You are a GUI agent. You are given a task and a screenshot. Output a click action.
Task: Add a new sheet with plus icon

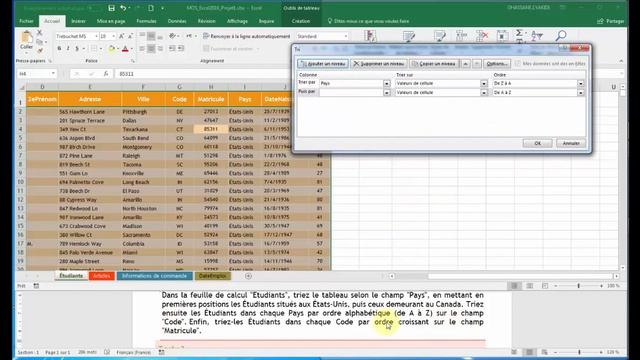pyautogui.click(x=248, y=276)
